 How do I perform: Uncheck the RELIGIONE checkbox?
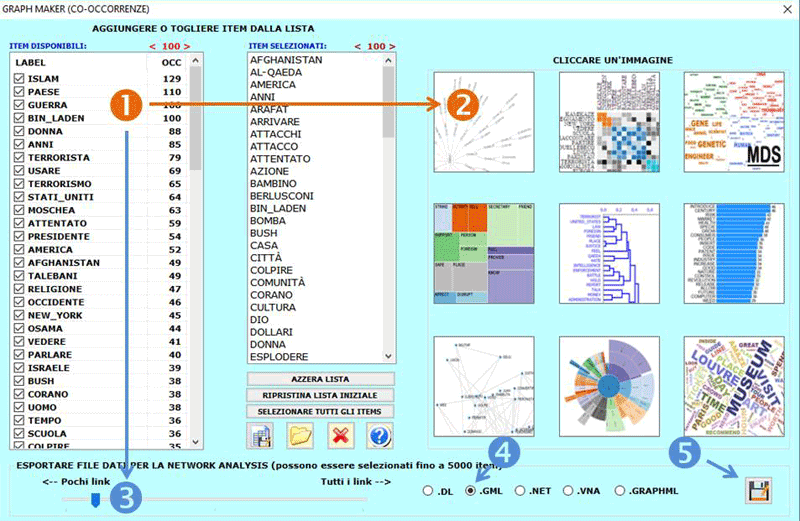tap(19, 288)
